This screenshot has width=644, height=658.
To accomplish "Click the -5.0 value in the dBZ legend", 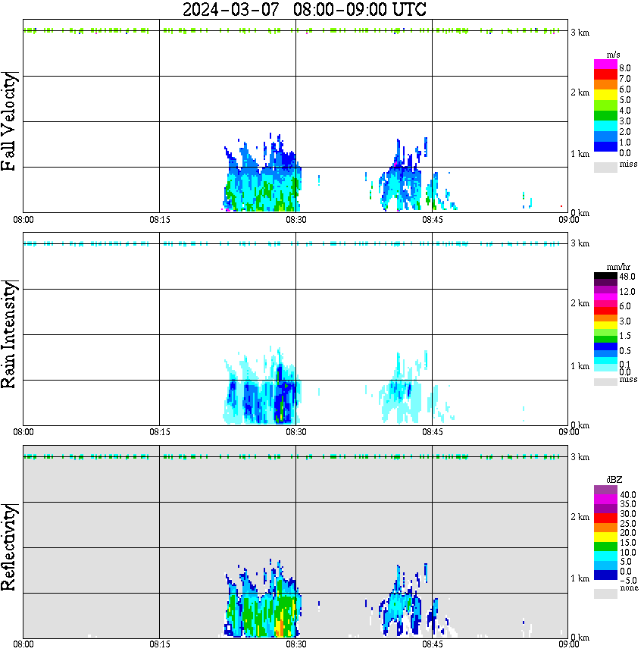I will tap(627, 581).
